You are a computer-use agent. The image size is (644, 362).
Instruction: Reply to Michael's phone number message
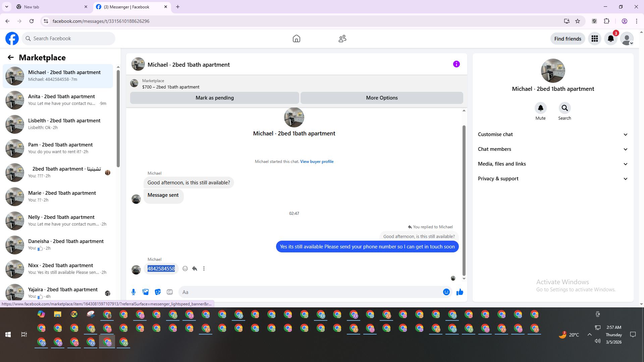195,268
